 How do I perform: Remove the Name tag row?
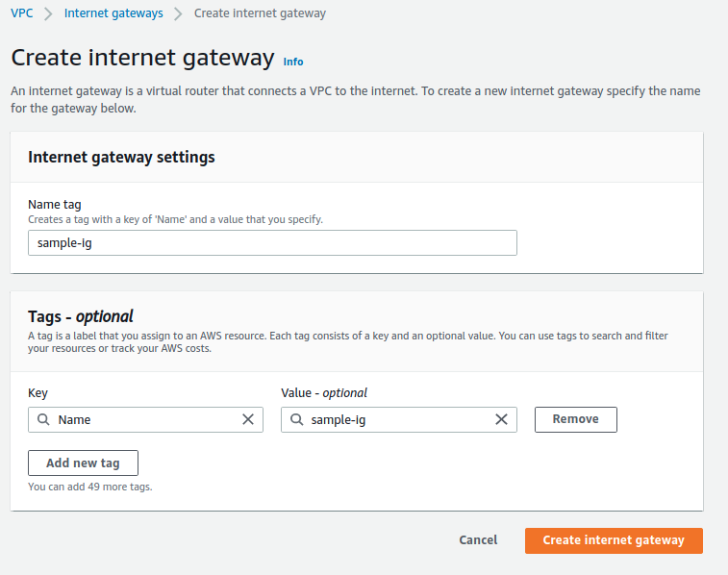tap(575, 419)
